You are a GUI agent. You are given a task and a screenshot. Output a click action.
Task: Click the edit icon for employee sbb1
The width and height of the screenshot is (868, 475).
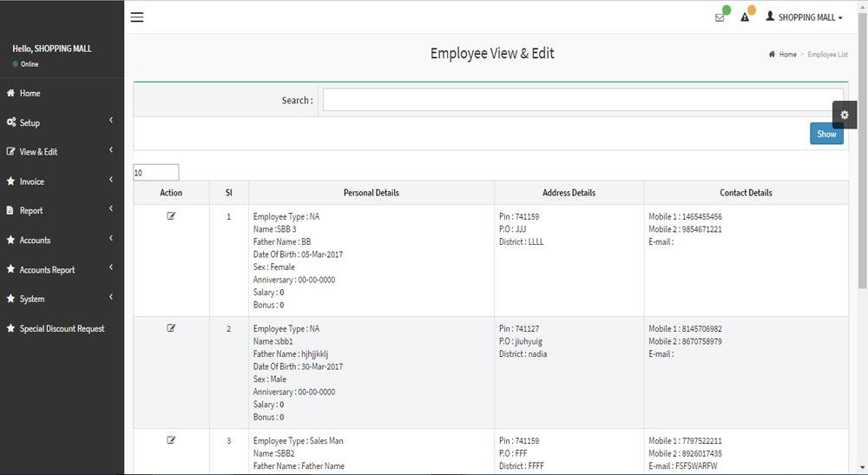tap(171, 327)
